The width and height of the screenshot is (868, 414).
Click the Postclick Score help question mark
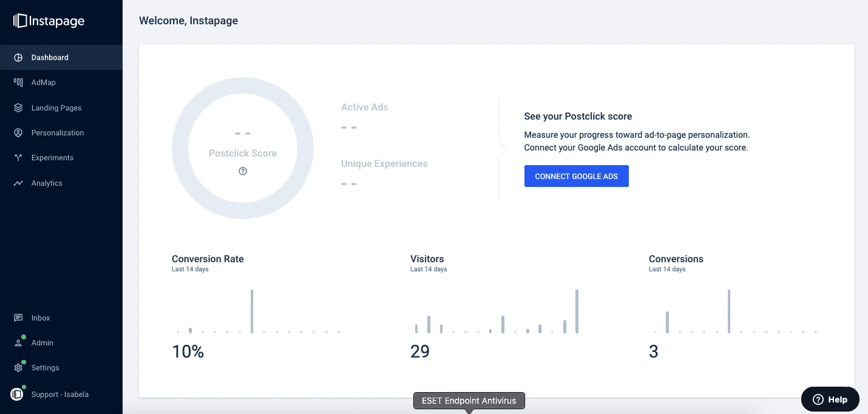click(243, 171)
